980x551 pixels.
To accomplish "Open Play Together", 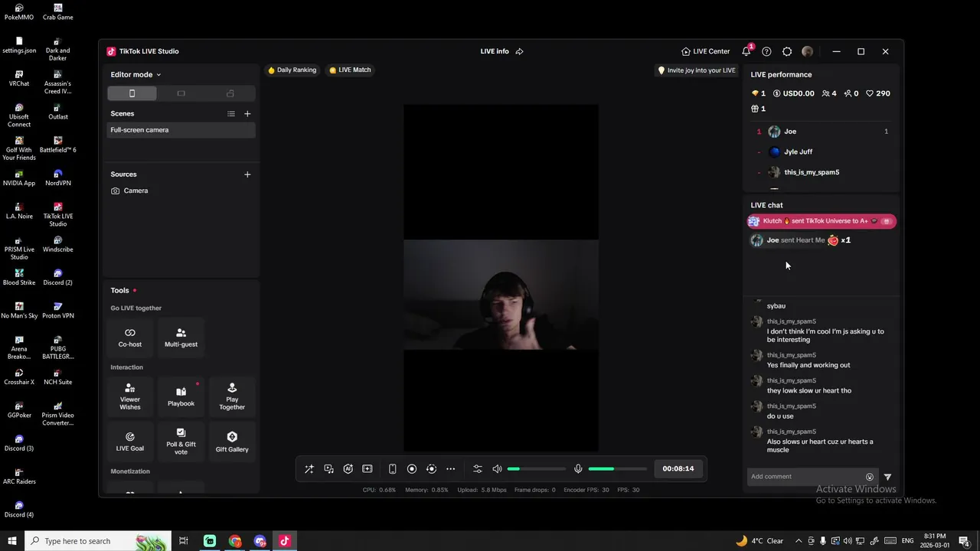I will 232,396.
